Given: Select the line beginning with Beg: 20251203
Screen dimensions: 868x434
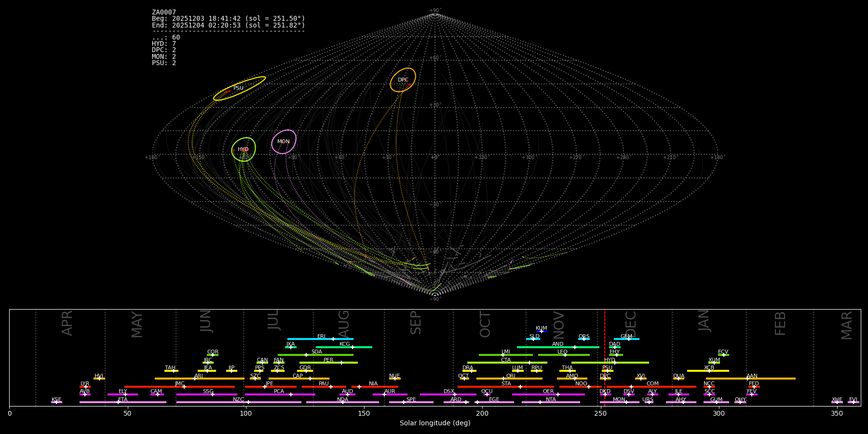Looking at the screenshot, I should [229, 19].
